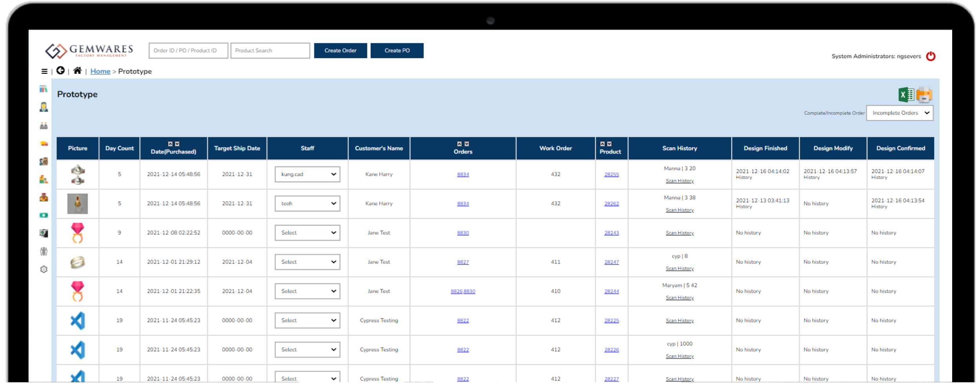The height and width of the screenshot is (387, 980).
Task: Open the Incomplete Orders filter dropdown
Action: pyautogui.click(x=900, y=113)
